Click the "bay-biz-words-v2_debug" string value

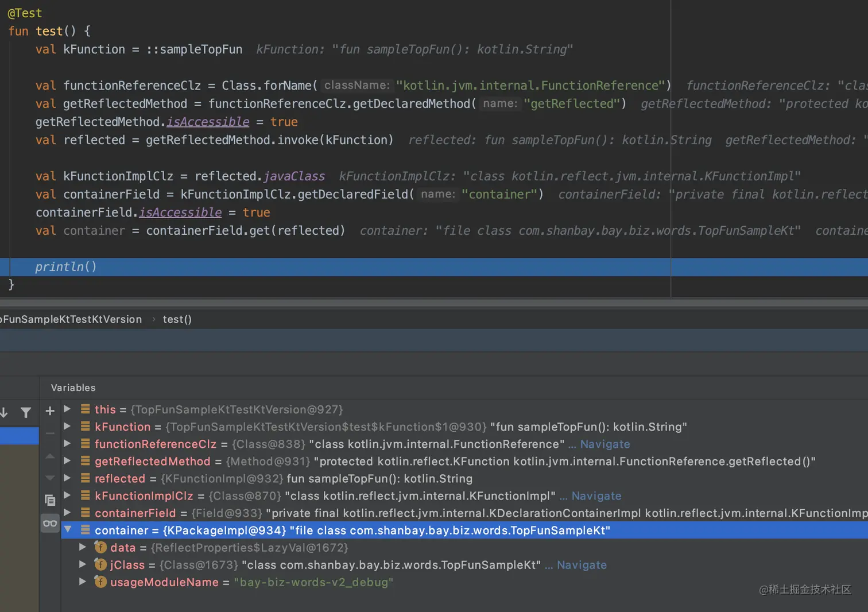tap(313, 582)
